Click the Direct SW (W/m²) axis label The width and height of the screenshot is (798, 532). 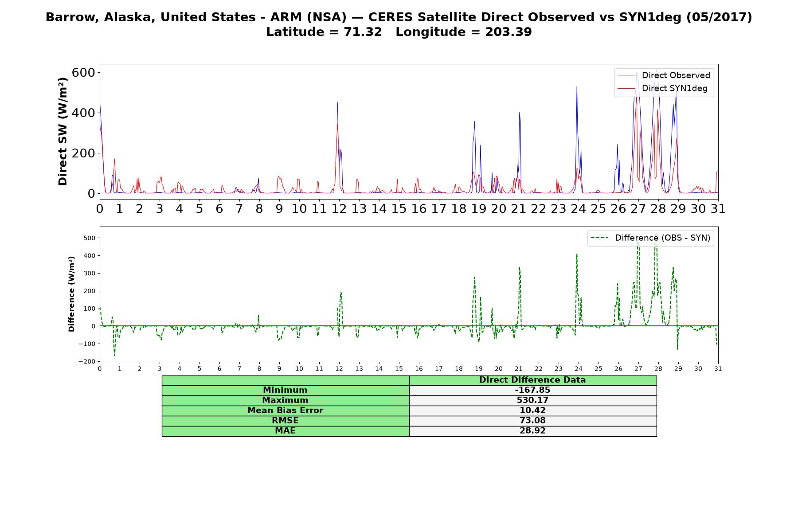[x=63, y=132]
